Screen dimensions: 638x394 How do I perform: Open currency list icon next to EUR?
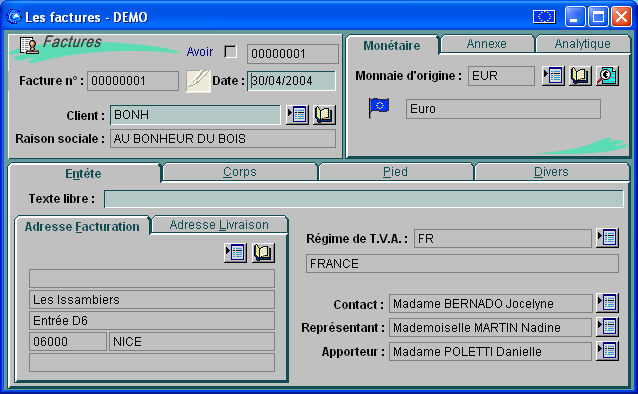[553, 76]
